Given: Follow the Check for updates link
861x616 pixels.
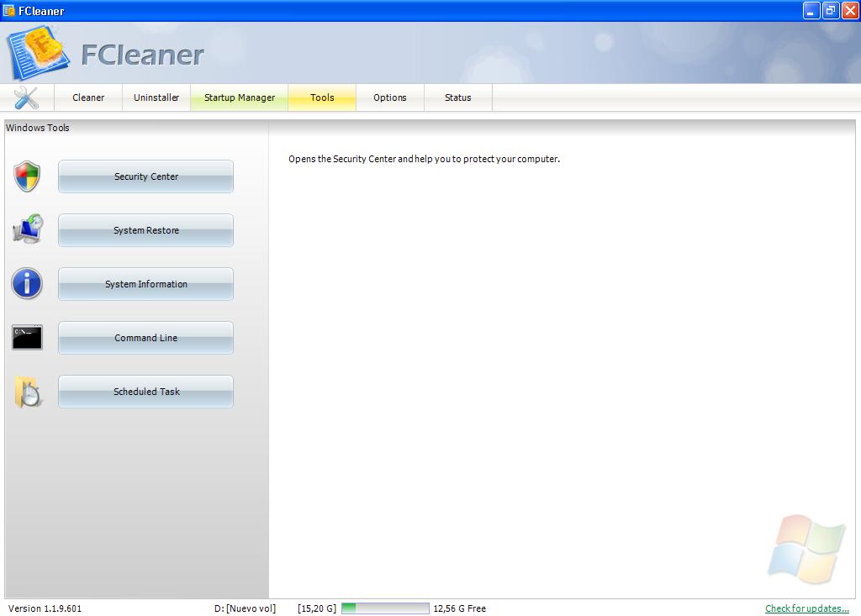Looking at the screenshot, I should pos(807,608).
